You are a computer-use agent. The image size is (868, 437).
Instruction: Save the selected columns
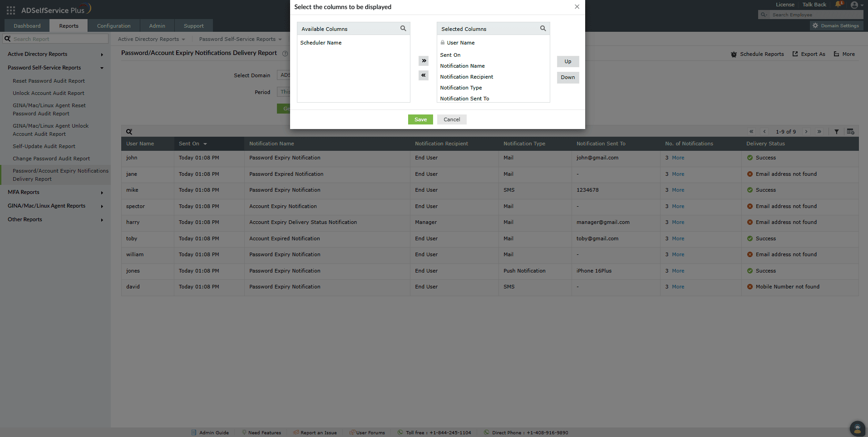click(420, 119)
